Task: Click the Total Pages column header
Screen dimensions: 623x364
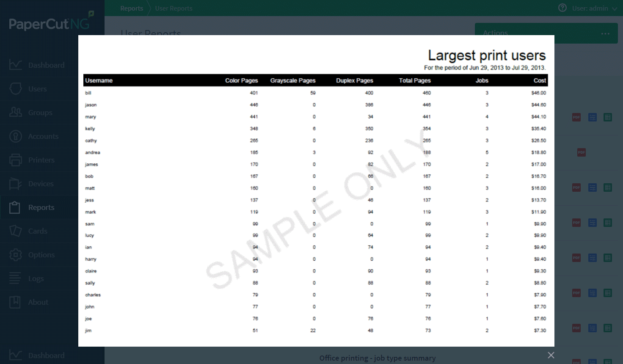Action: coord(415,80)
